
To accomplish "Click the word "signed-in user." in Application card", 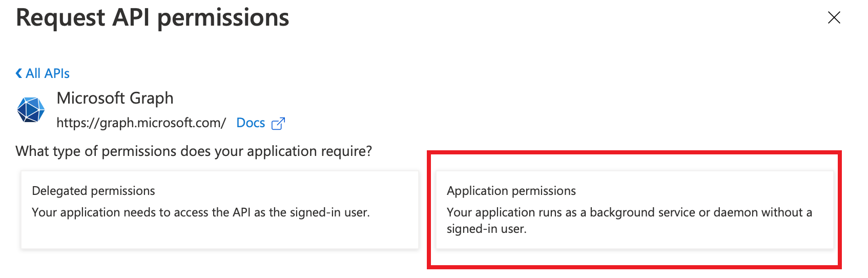I will pyautogui.click(x=487, y=229).
